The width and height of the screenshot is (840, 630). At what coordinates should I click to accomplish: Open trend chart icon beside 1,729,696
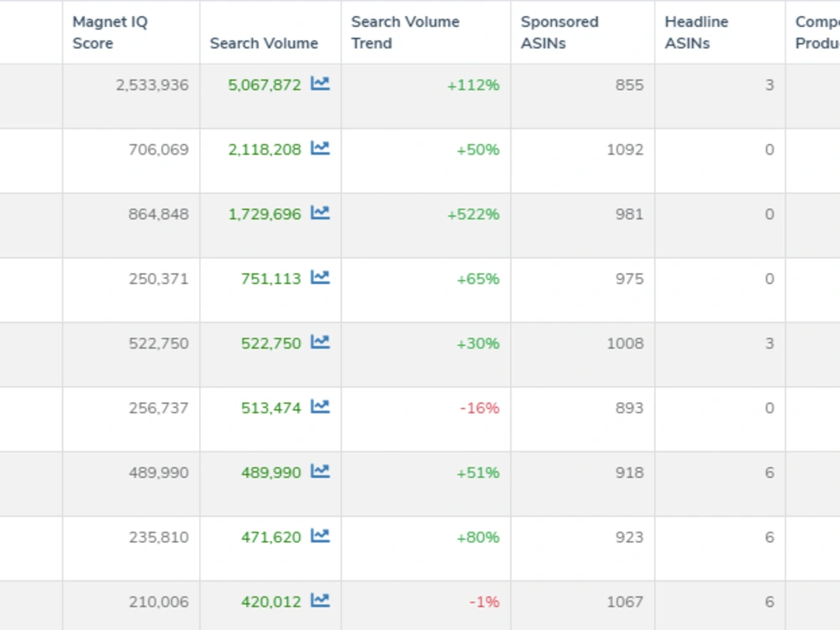pyautogui.click(x=320, y=213)
